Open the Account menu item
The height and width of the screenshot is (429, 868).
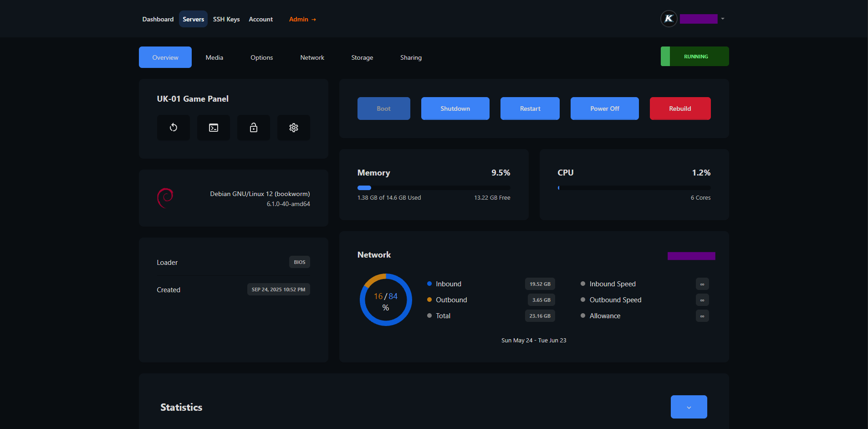click(261, 19)
